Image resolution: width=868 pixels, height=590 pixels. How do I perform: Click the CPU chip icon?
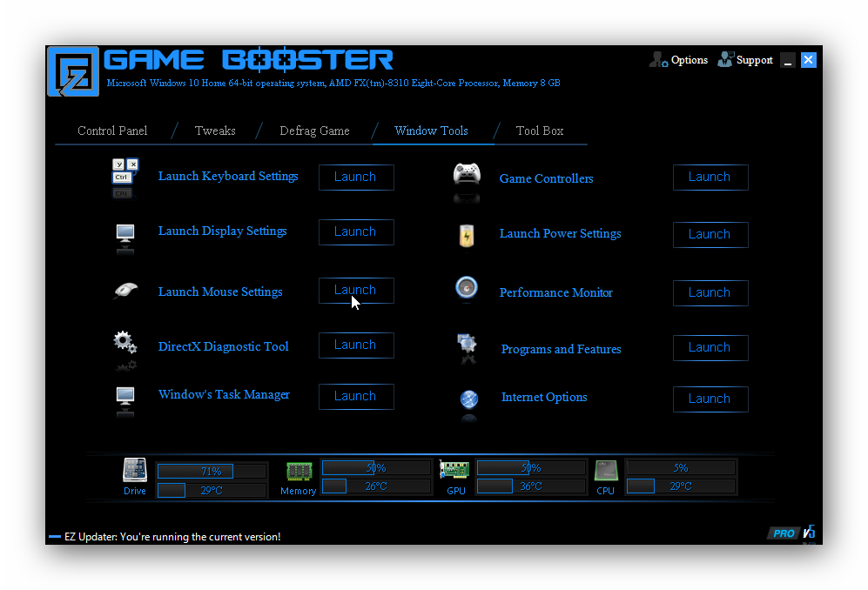point(606,471)
